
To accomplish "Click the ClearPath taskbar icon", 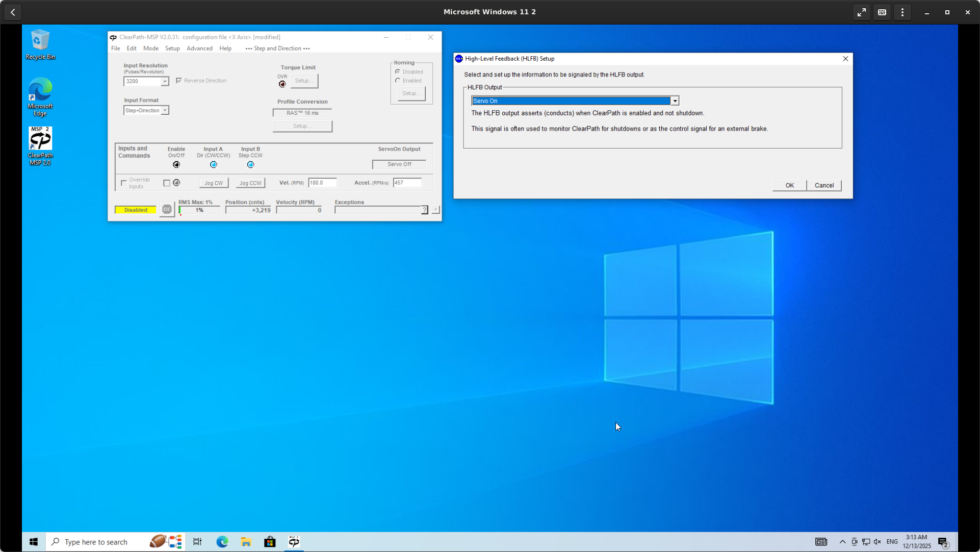I will [x=294, y=542].
